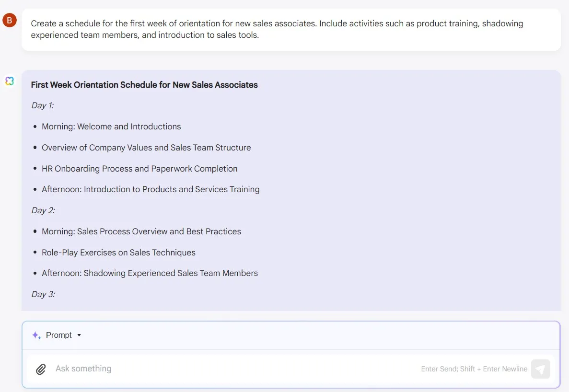Open the Prompt dropdown menu

point(63,335)
